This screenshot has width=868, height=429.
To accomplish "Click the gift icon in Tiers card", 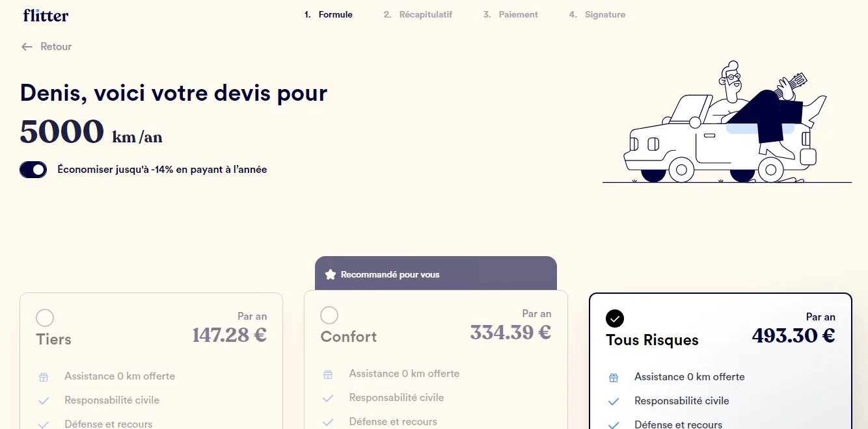I will 44,376.
